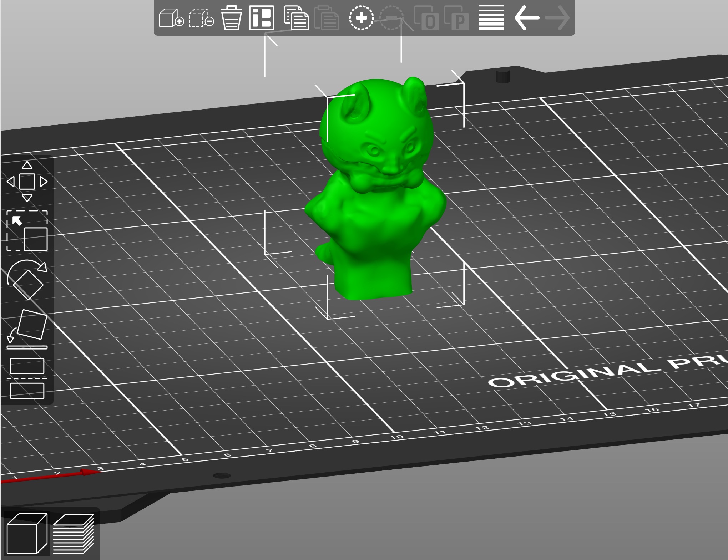
Task: Delete the selected object
Action: (201, 17)
